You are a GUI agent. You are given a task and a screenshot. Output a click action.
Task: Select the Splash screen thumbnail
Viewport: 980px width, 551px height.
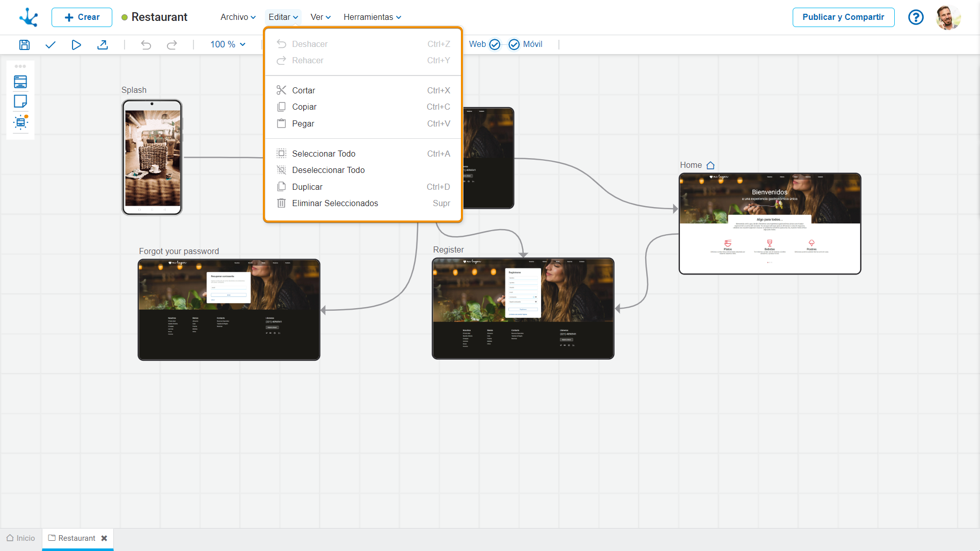pyautogui.click(x=152, y=157)
